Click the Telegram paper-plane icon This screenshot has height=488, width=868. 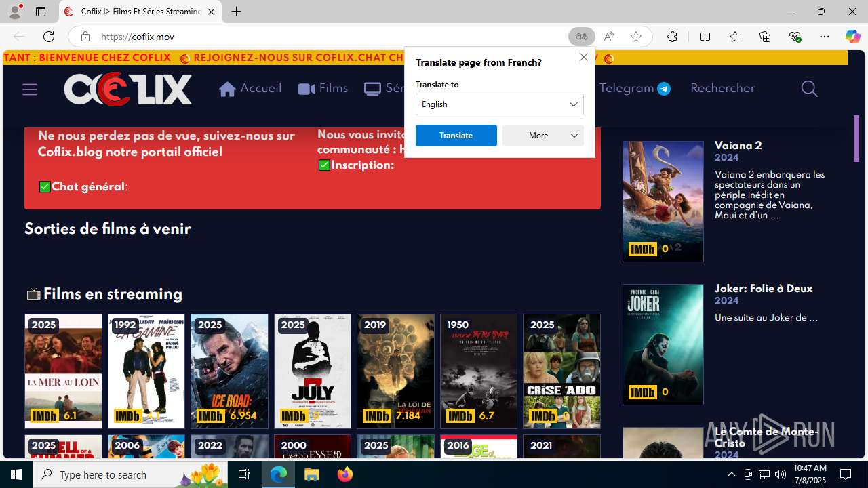pos(664,89)
